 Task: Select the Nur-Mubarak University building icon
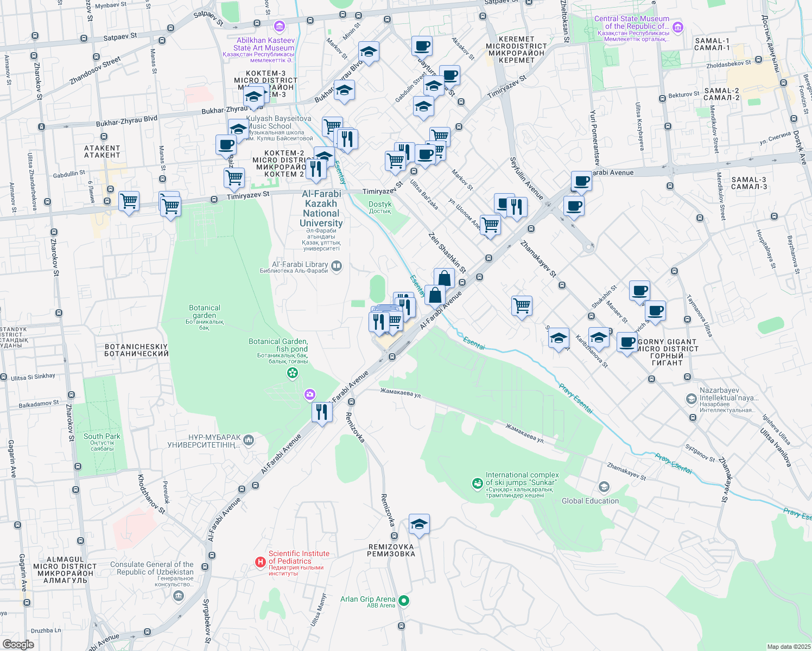(x=249, y=440)
